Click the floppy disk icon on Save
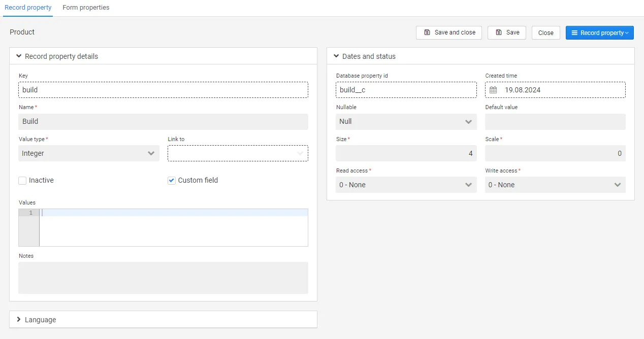This screenshot has width=644, height=339. 499,32
